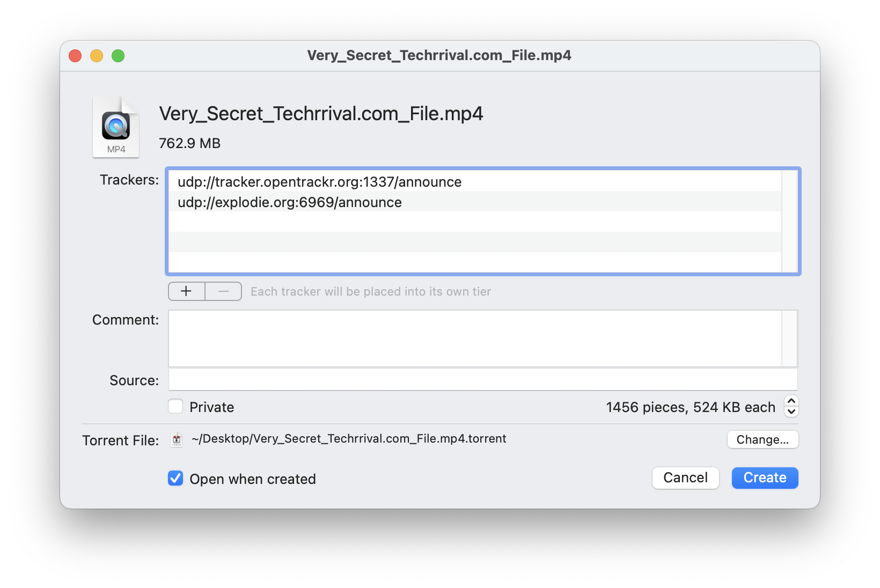Decrease piece size using the down stepper arrow
The image size is (880, 588).
(x=791, y=411)
